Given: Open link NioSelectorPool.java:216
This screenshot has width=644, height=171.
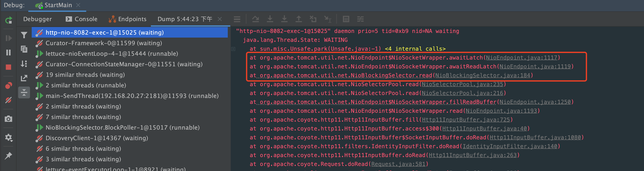Looking at the screenshot, I should tap(463, 93).
